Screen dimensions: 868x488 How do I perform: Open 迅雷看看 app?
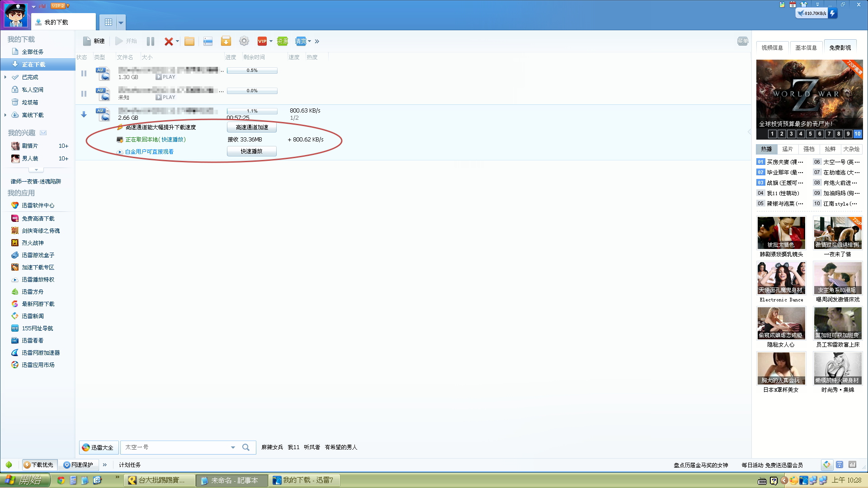(33, 341)
